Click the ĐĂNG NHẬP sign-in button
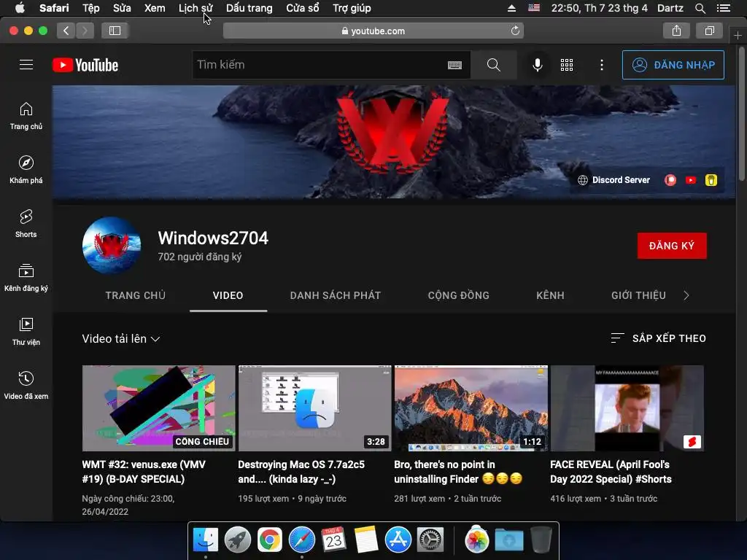747x560 pixels. coord(673,65)
